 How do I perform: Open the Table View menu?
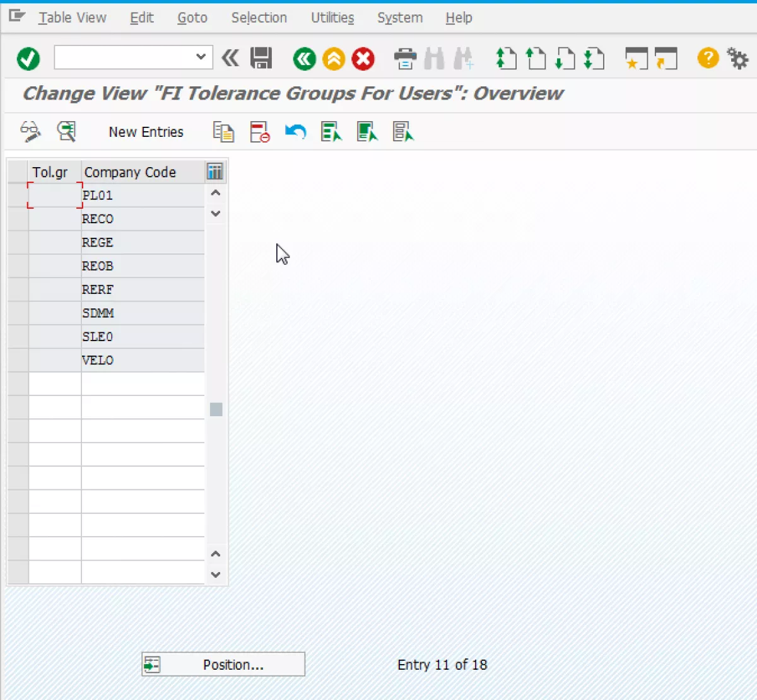73,18
